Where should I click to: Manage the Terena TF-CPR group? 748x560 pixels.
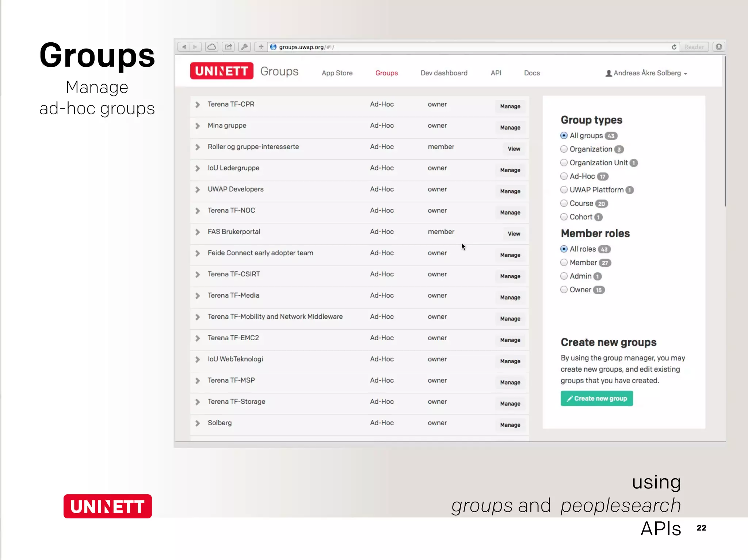click(510, 106)
